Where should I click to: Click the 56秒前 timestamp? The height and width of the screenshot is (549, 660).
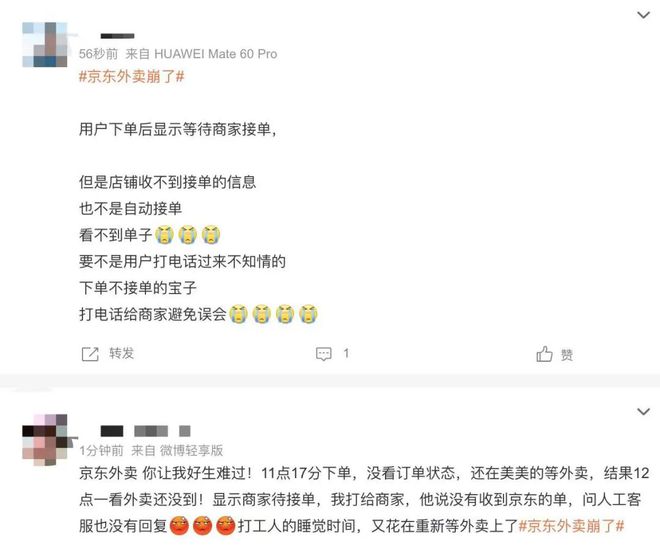(x=98, y=54)
